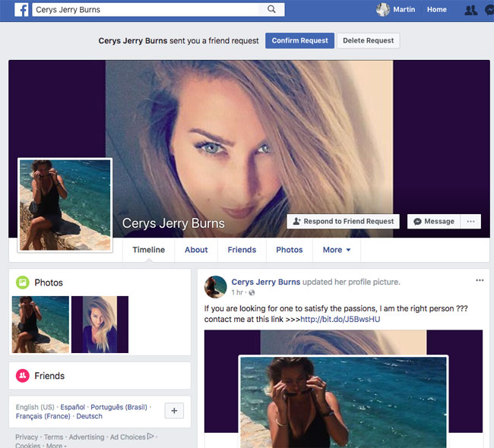Image resolution: width=494 pixels, height=448 pixels.
Task: Click the plus button to add language
Action: point(174,411)
